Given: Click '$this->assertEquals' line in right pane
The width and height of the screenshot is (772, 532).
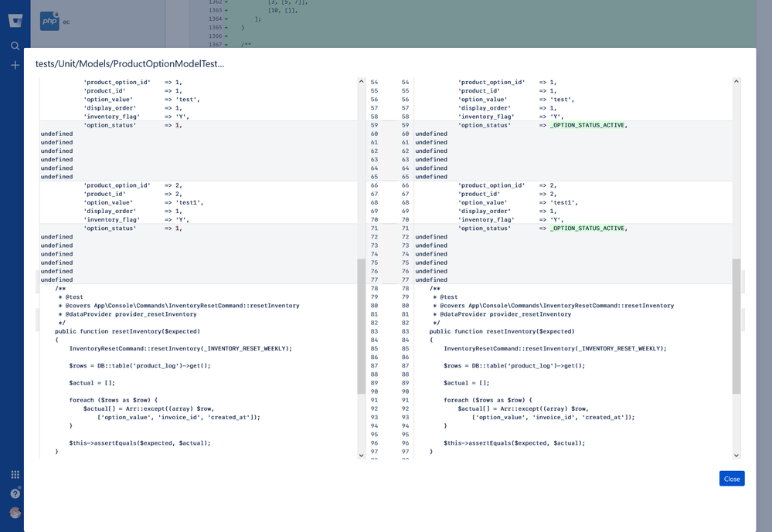Looking at the screenshot, I should click(514, 443).
